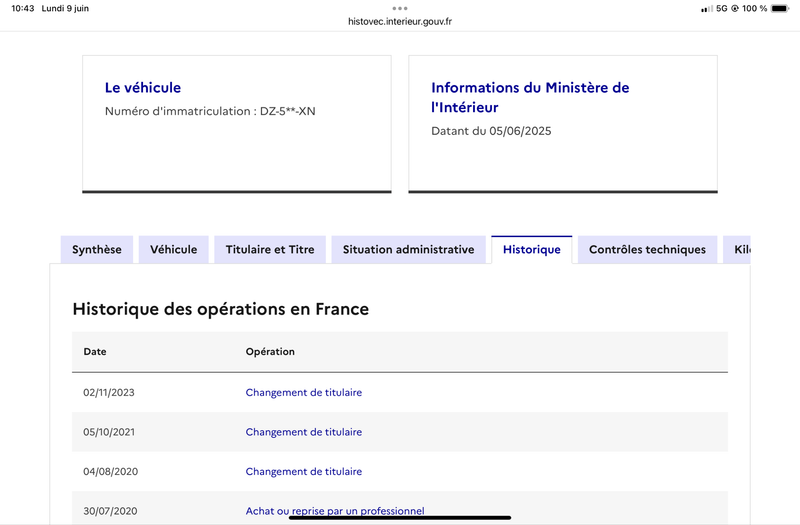Click the 05/10/2021 date cell
This screenshot has width=800, height=525.
pyautogui.click(x=109, y=432)
